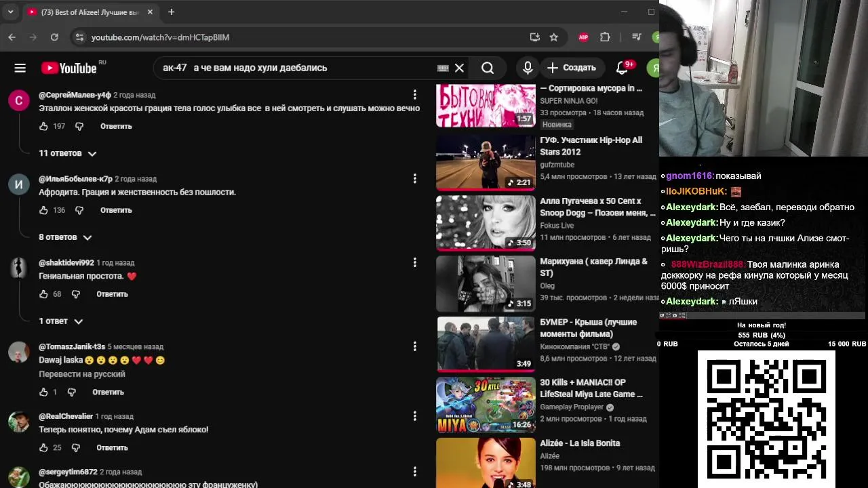Close the Best of Alizee tab

(x=151, y=12)
